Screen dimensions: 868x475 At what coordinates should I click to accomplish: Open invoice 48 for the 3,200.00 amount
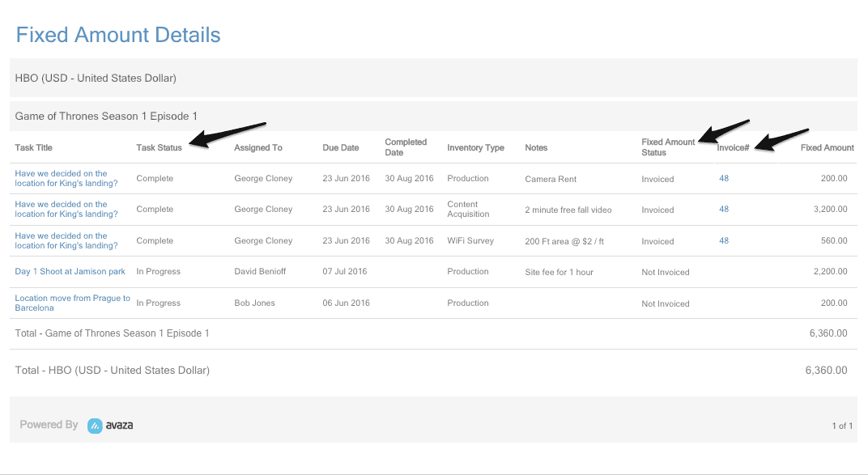[x=724, y=209]
